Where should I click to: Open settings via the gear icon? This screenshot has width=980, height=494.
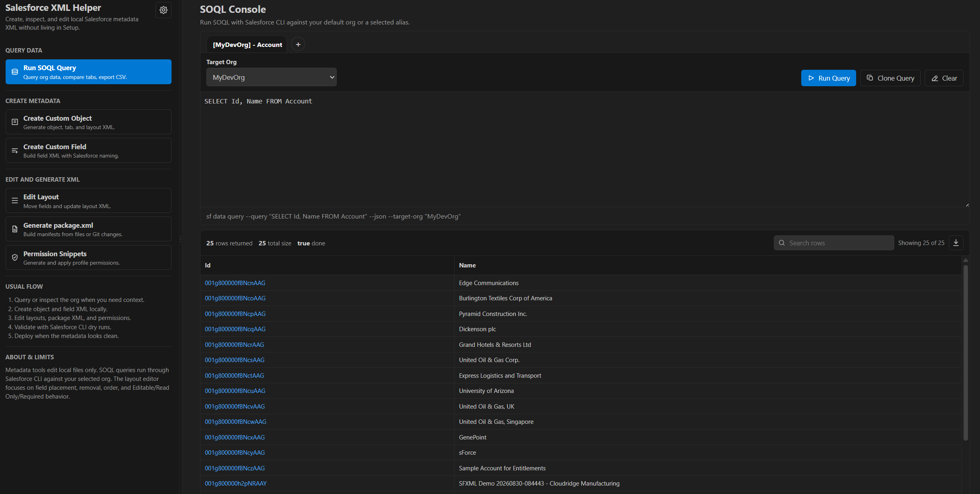[164, 10]
